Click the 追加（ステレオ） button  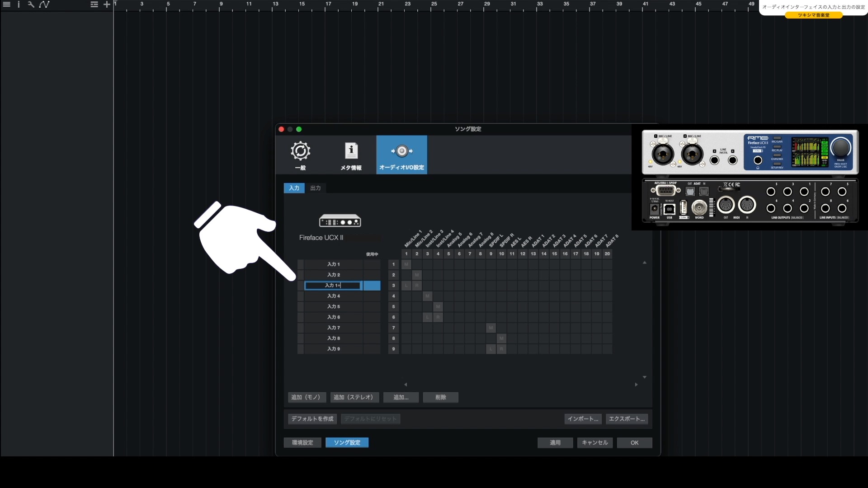pyautogui.click(x=354, y=397)
